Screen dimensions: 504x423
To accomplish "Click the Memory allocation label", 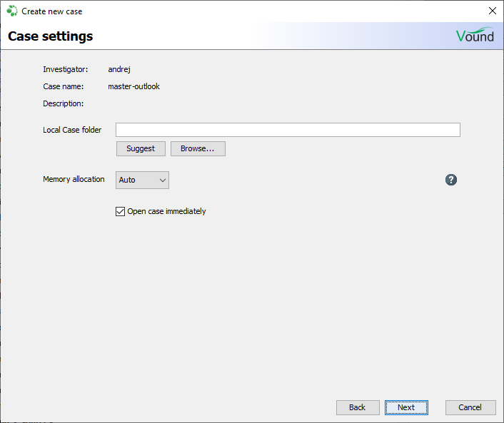I will [74, 179].
